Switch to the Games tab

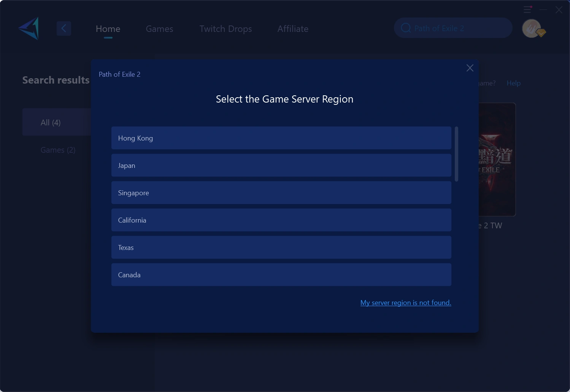(x=159, y=28)
